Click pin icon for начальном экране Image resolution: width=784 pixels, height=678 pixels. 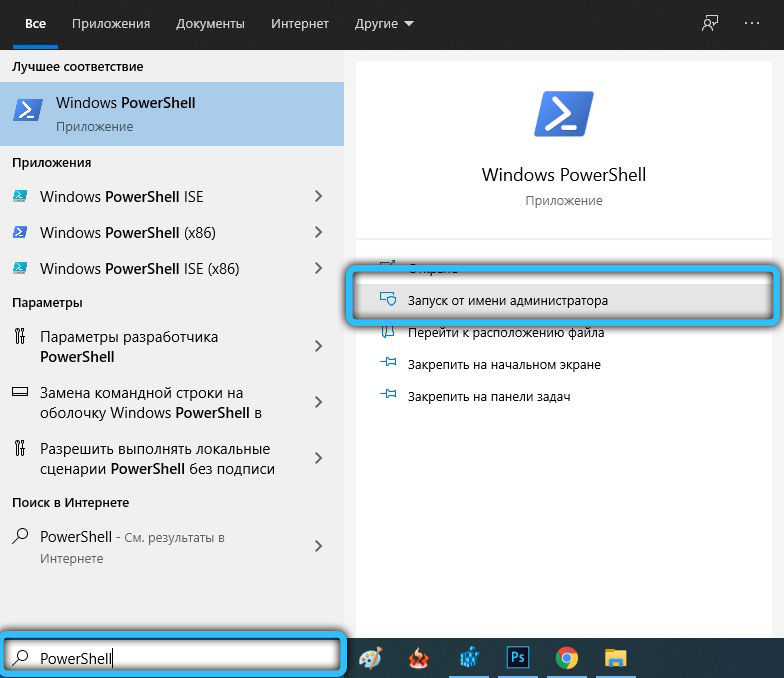pos(388,362)
